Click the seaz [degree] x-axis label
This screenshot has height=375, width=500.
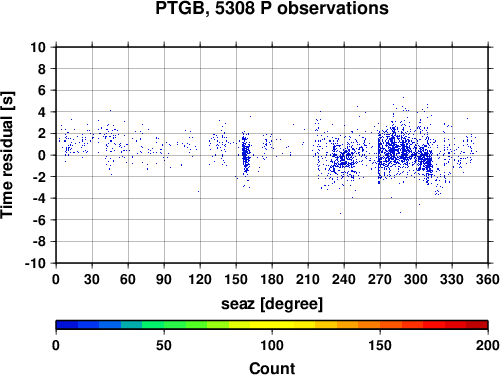coord(272,304)
